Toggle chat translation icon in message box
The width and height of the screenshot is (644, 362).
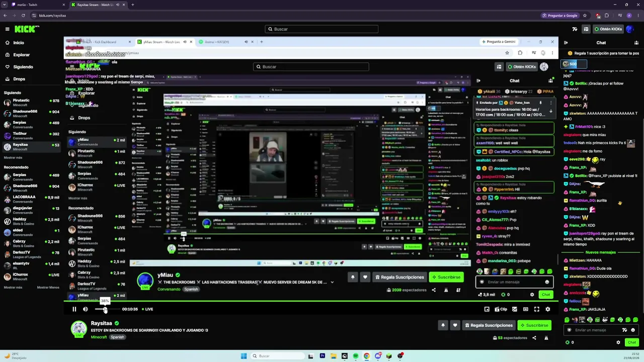tap(624, 330)
